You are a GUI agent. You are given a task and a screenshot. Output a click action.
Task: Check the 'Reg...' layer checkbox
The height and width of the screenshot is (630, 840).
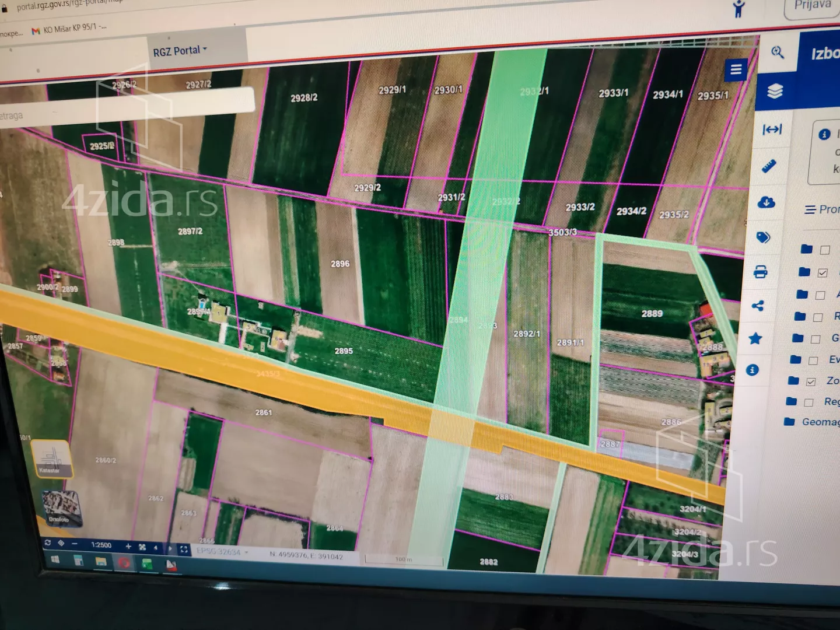click(808, 402)
